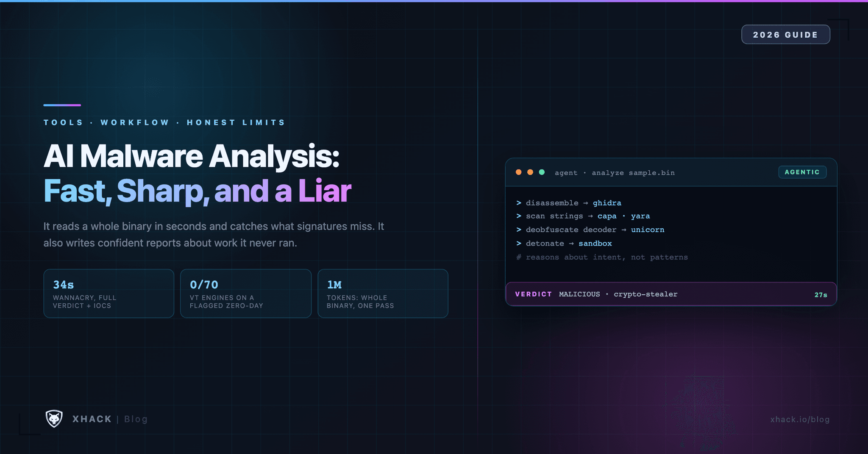The width and height of the screenshot is (868, 454).
Task: Click the XHACK fox shield logo
Action: tap(54, 419)
